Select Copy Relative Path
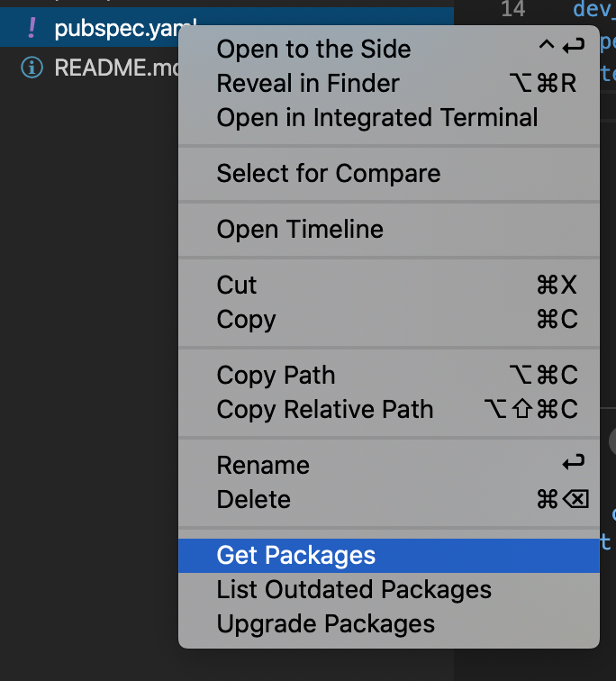 click(x=325, y=409)
